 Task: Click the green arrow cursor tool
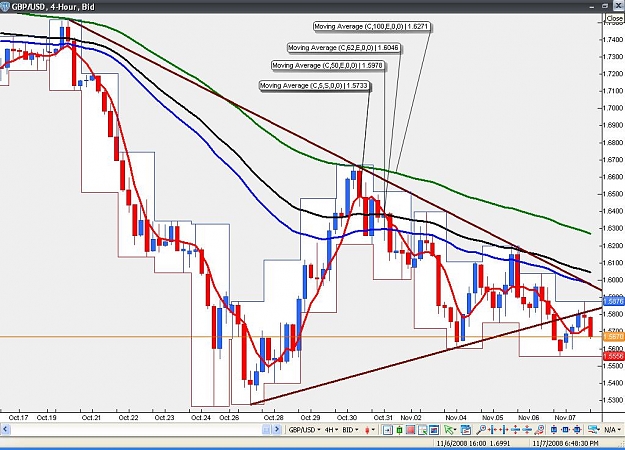450,430
